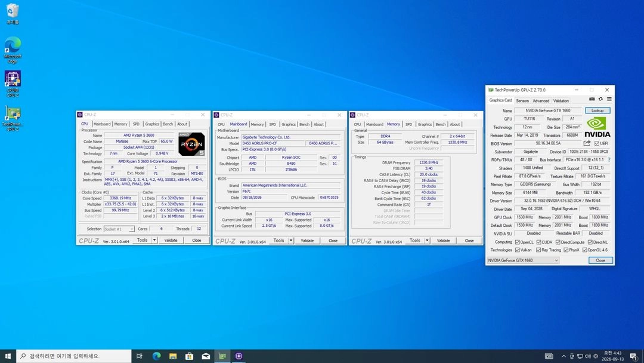Switch to Validation tab in GPU-Z
644x363 pixels.
click(x=561, y=101)
